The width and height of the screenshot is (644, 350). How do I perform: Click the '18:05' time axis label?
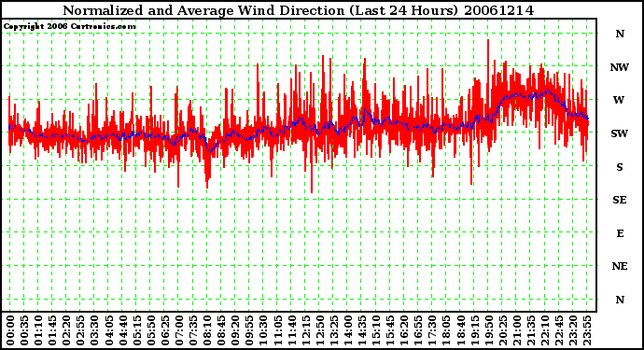447,330
